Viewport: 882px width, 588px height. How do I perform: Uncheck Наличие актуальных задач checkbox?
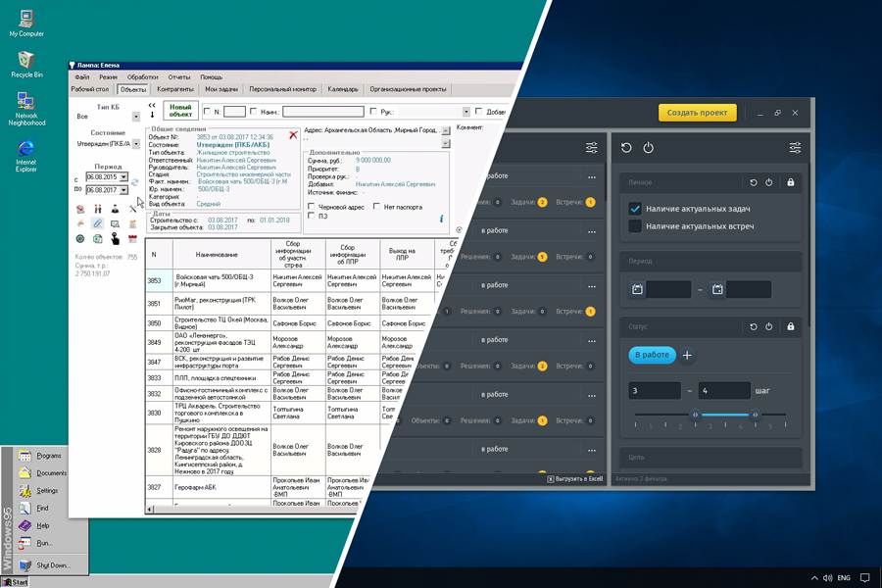[635, 209]
